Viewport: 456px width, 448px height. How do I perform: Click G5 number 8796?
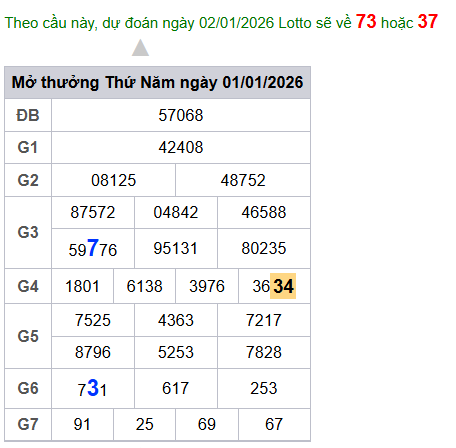coord(93,352)
